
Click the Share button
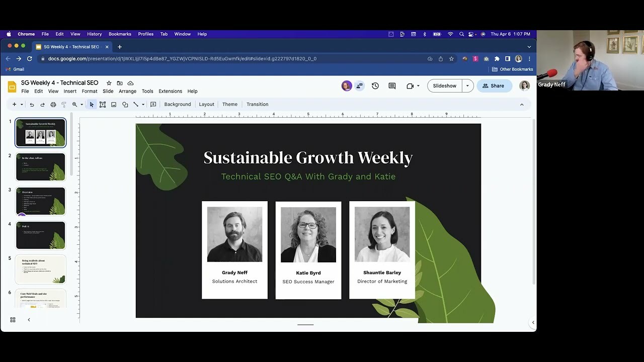(494, 85)
